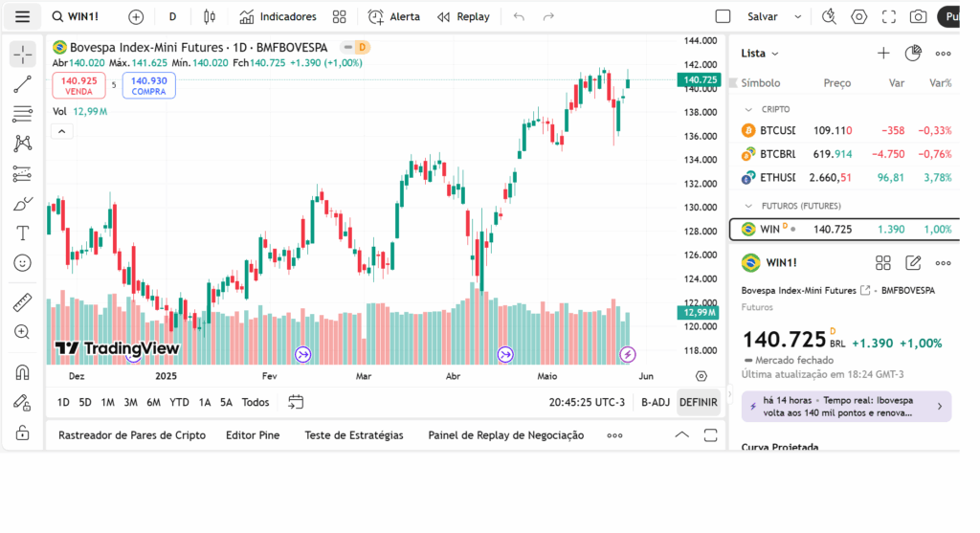980x533 pixels.
Task: Click the 140.930 COMPRA buy button
Action: point(148,85)
